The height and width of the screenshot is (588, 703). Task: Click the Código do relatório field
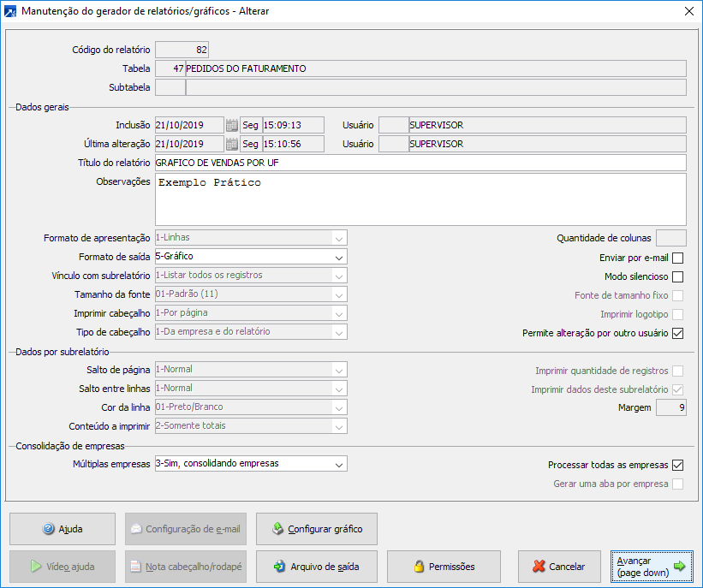pyautogui.click(x=182, y=50)
